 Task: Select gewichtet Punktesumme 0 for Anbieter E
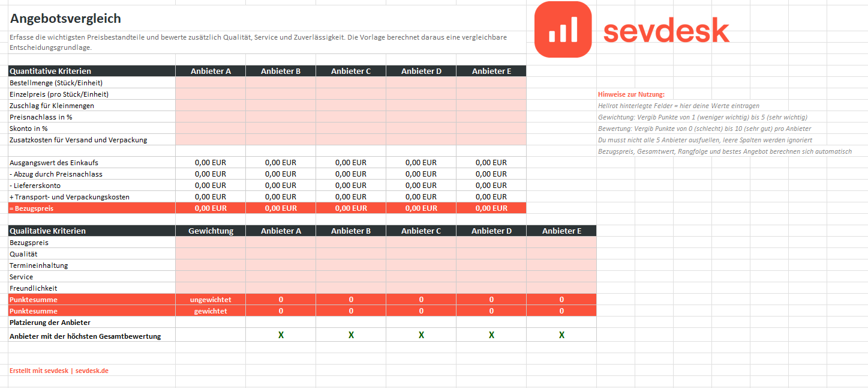(x=561, y=311)
